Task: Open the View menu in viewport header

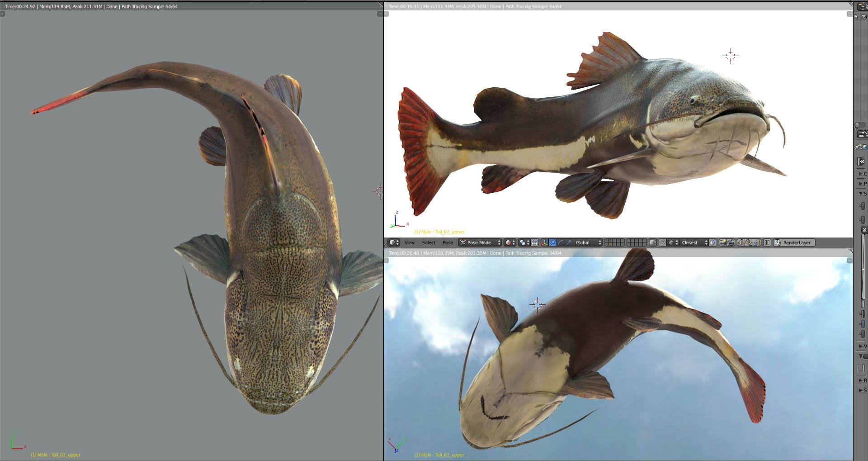Action: pos(409,242)
